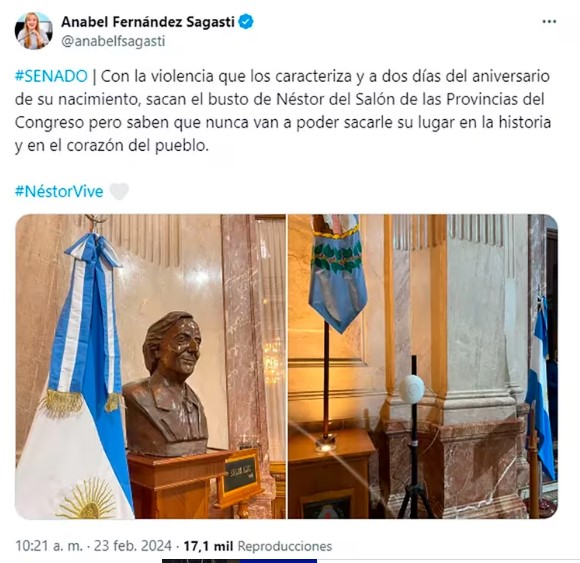Open Anabel Fernández Sagasti's profile avatar

[33, 31]
